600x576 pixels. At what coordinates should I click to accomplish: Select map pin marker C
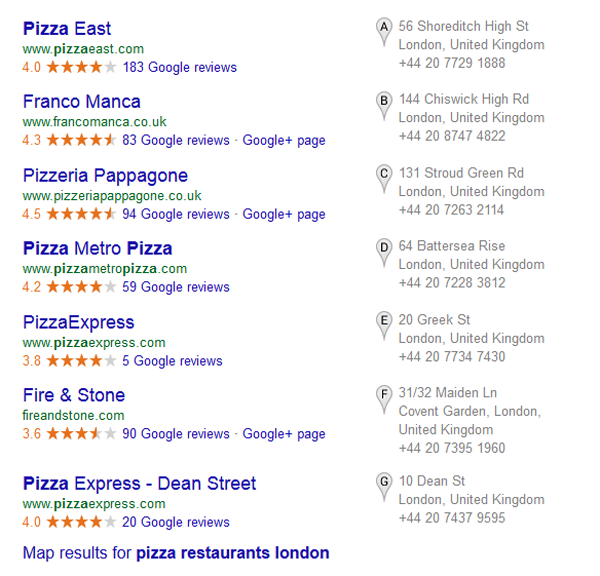[x=384, y=179]
